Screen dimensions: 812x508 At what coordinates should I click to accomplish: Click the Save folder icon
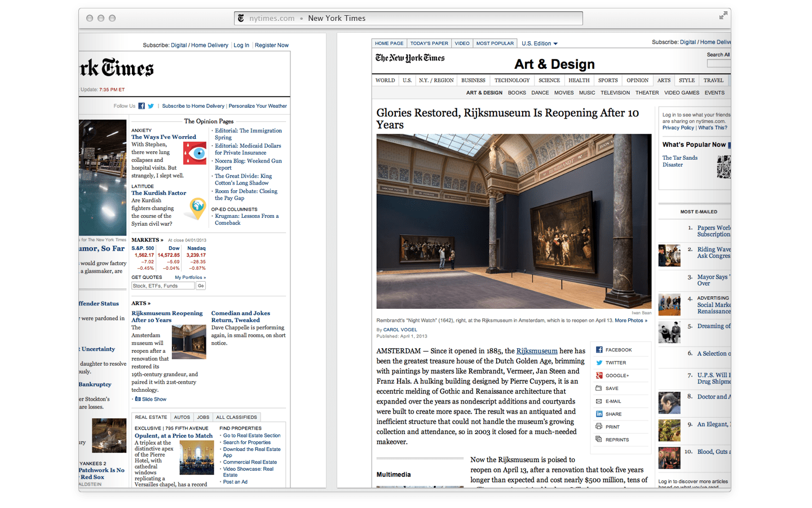pyautogui.click(x=599, y=388)
